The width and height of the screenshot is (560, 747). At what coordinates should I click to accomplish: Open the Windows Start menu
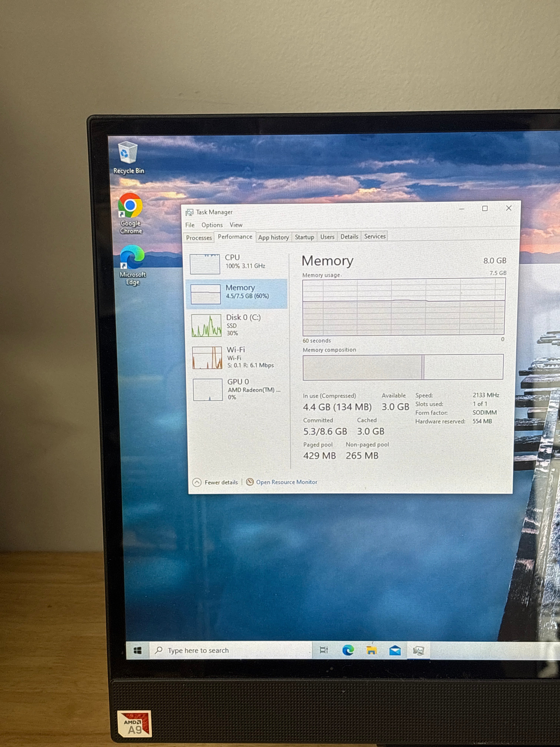tap(137, 650)
